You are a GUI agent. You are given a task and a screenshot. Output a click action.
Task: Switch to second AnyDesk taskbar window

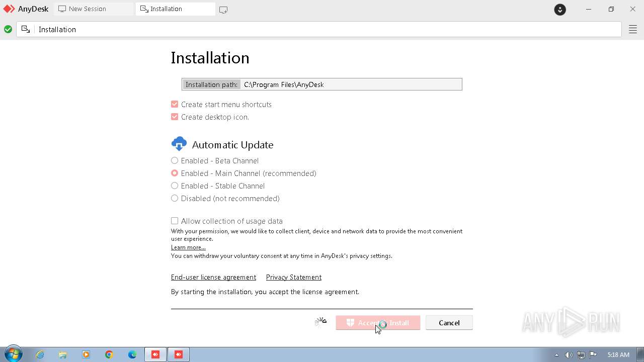179,354
